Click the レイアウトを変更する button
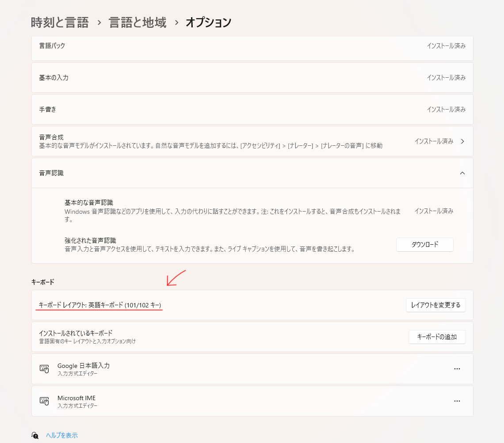The width and height of the screenshot is (504, 443). [x=435, y=305]
